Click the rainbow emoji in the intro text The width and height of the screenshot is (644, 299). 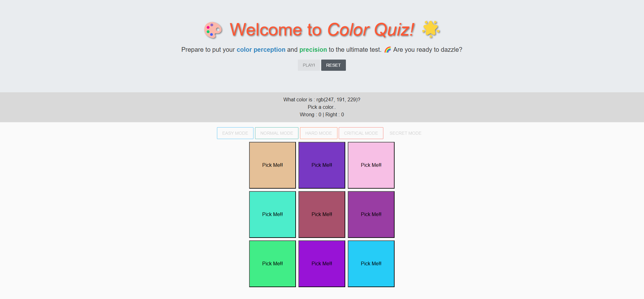coord(387,49)
